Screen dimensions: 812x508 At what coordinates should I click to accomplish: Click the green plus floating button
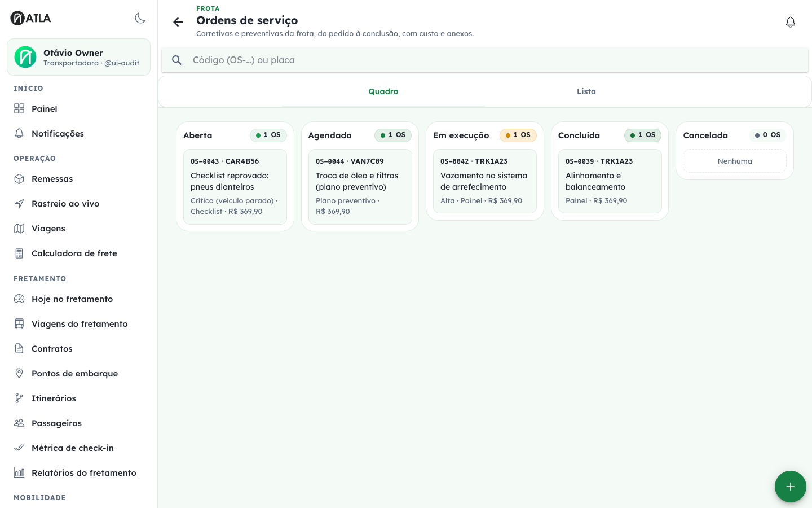tap(791, 487)
